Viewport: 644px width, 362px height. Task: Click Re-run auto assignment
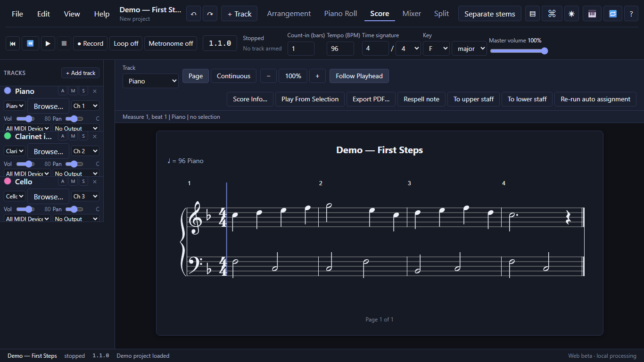tap(595, 99)
